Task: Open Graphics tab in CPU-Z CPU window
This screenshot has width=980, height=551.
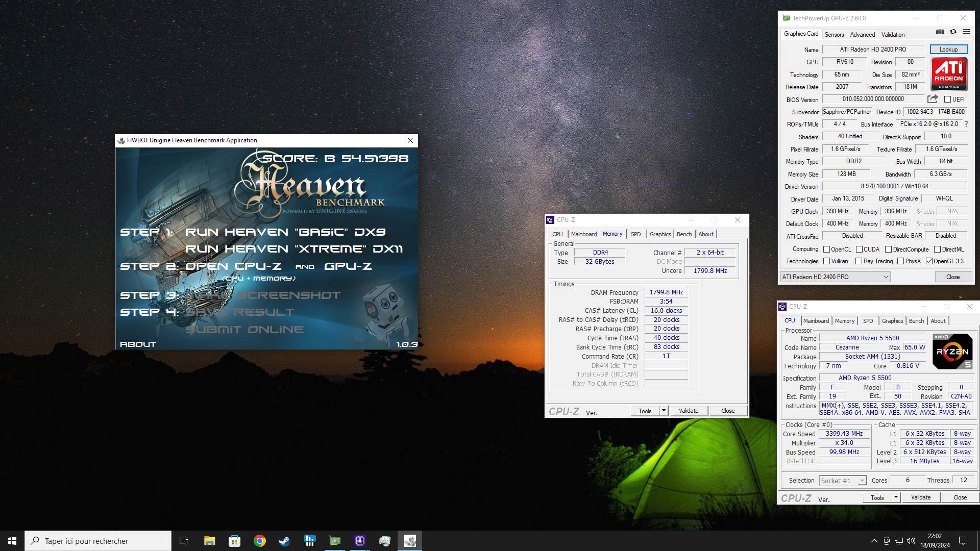Action: click(x=892, y=321)
